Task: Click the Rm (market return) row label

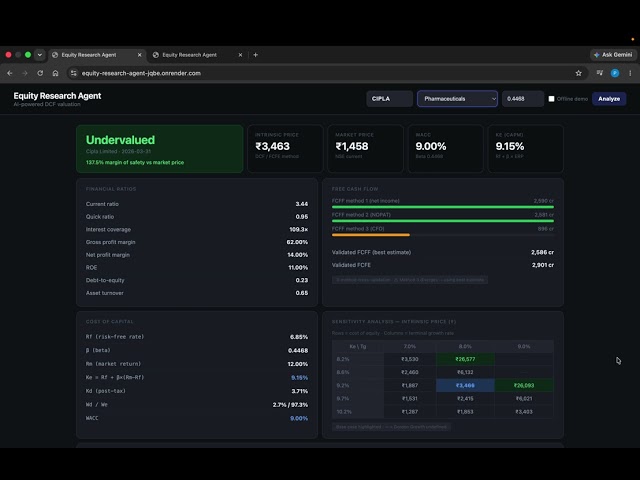Action: pyautogui.click(x=113, y=364)
